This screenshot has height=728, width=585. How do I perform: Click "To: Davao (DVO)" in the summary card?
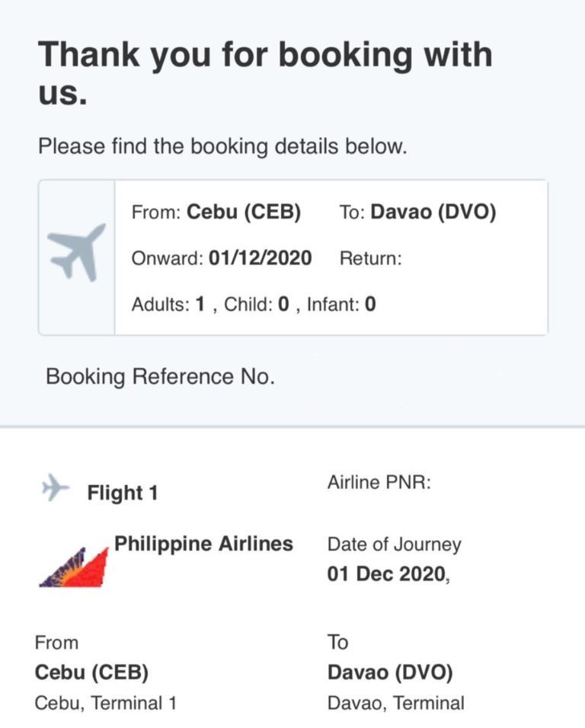point(417,213)
